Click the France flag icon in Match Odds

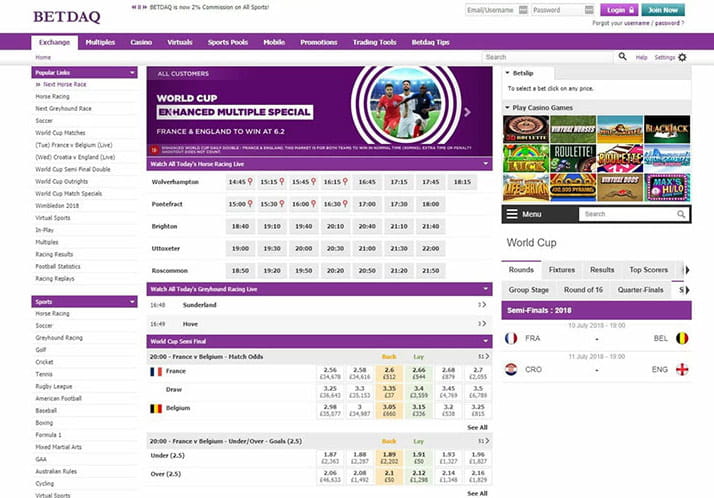coord(156,371)
